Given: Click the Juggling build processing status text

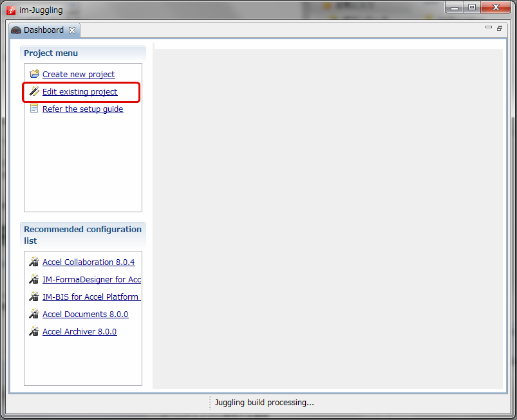Looking at the screenshot, I should pyautogui.click(x=264, y=403).
